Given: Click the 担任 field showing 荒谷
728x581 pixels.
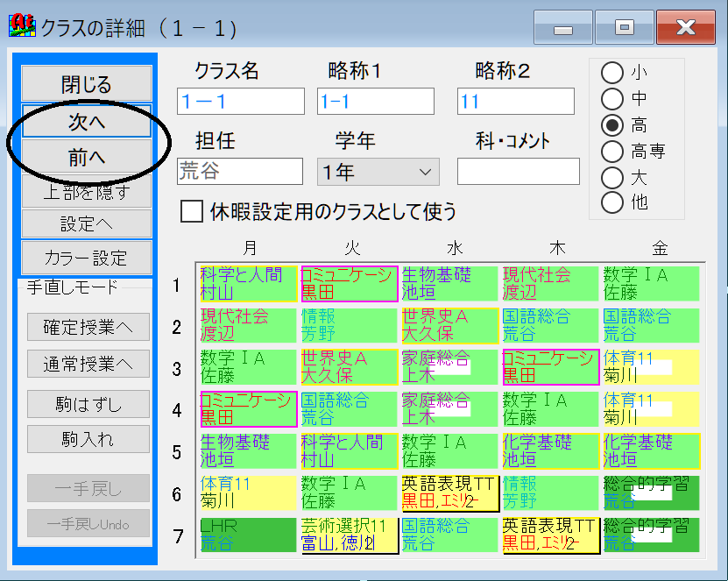Looking at the screenshot, I should tap(240, 172).
